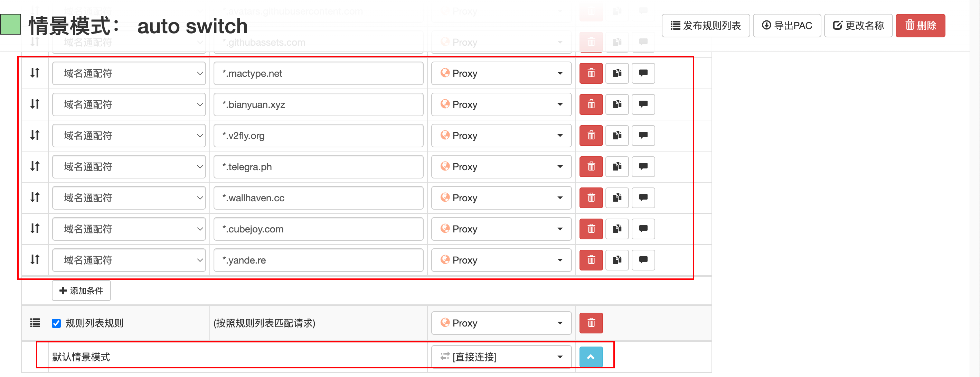Open Proxy dropdown for the rule list

[x=501, y=323]
